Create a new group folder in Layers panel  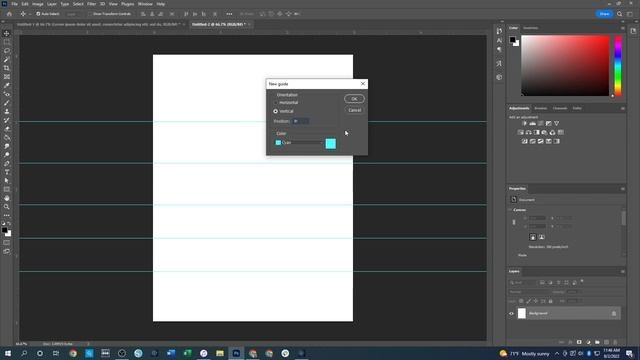click(x=597, y=342)
